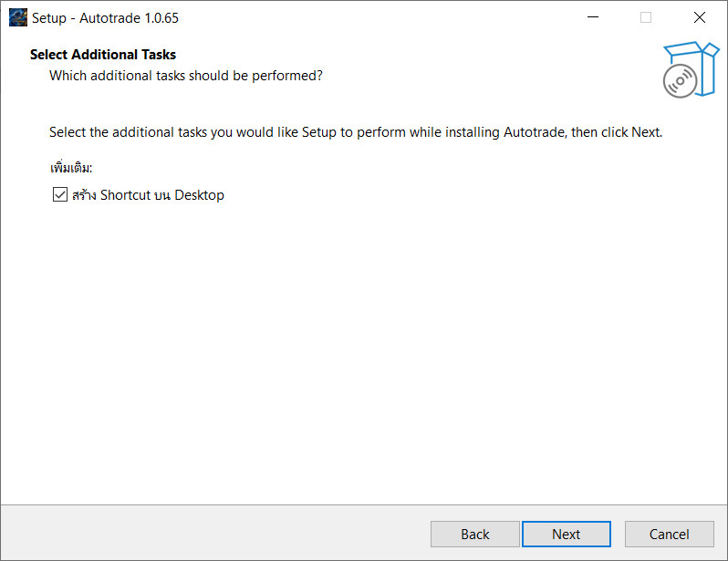Click the Autotrade icon in title bar
The height and width of the screenshot is (561, 728).
click(x=18, y=17)
